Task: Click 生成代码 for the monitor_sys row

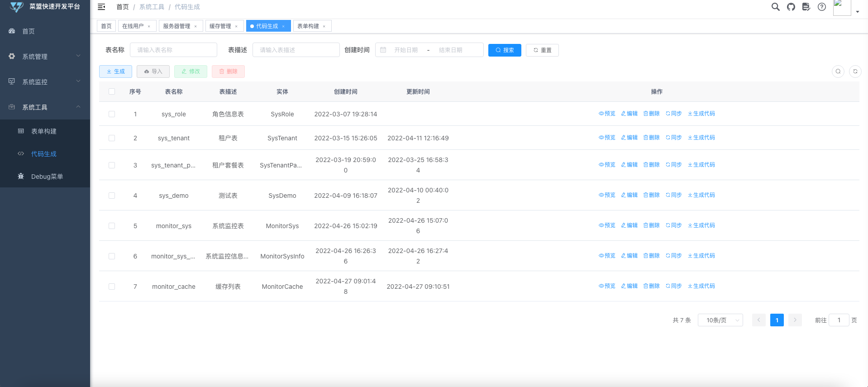Action: 701,225
